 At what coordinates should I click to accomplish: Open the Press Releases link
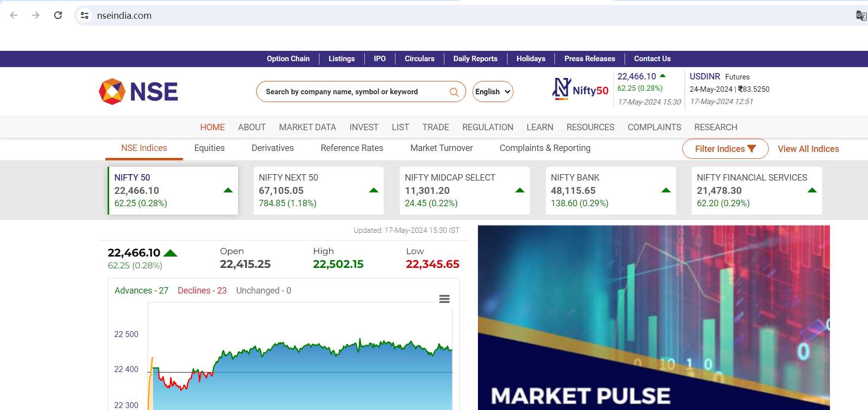pos(590,59)
